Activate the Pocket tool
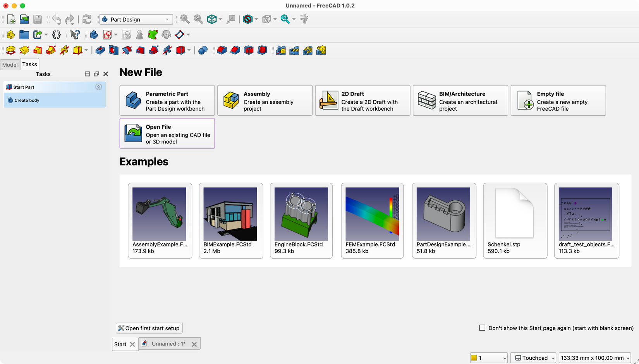The height and width of the screenshot is (364, 639). [x=100, y=50]
